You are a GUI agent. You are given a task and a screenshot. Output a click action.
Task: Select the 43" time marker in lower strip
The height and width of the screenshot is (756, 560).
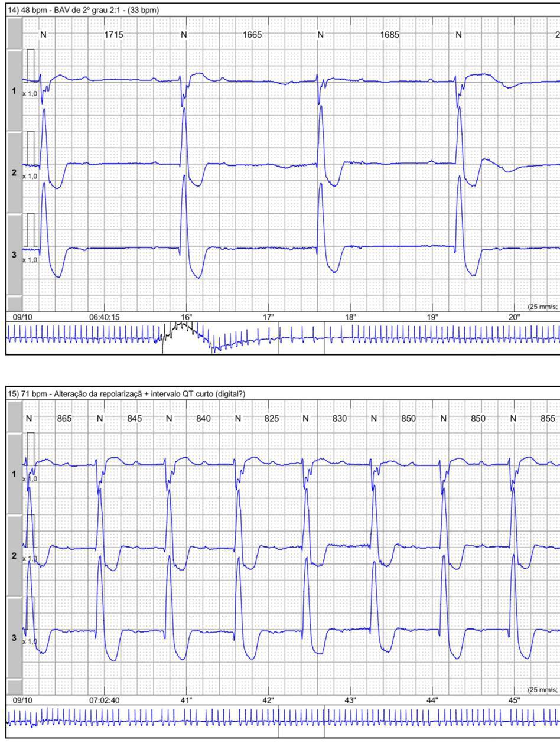tap(350, 700)
